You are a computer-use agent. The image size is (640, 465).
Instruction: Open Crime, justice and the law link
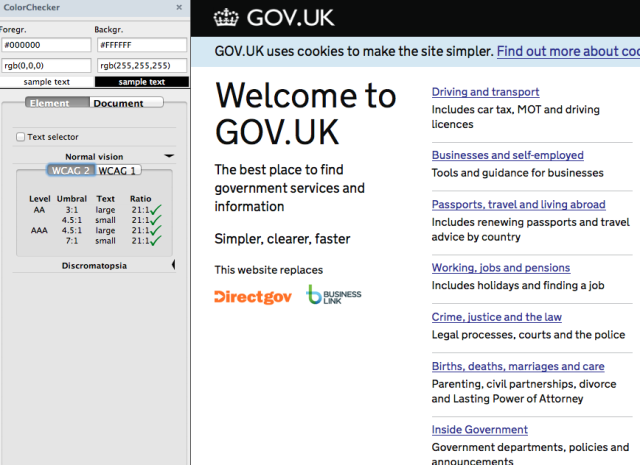[x=497, y=317]
